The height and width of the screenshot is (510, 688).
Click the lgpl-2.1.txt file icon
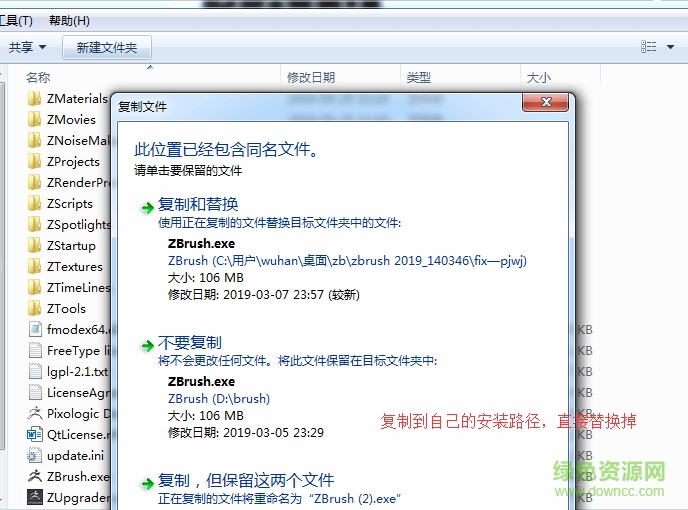tap(35, 372)
